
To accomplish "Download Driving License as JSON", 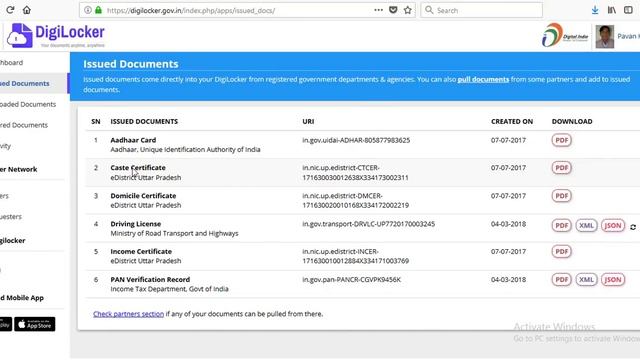I will [x=613, y=225].
